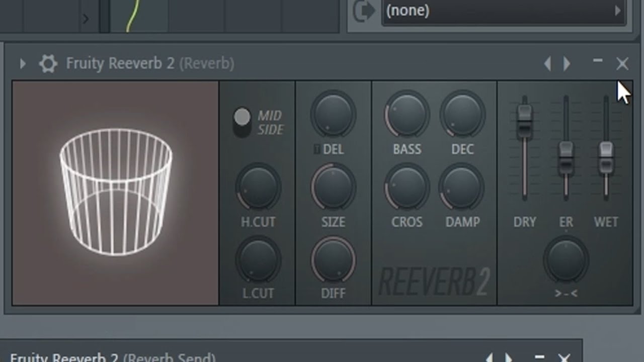Click the room cylinder visualization display
Screen dimensions: 644x362
tap(116, 193)
